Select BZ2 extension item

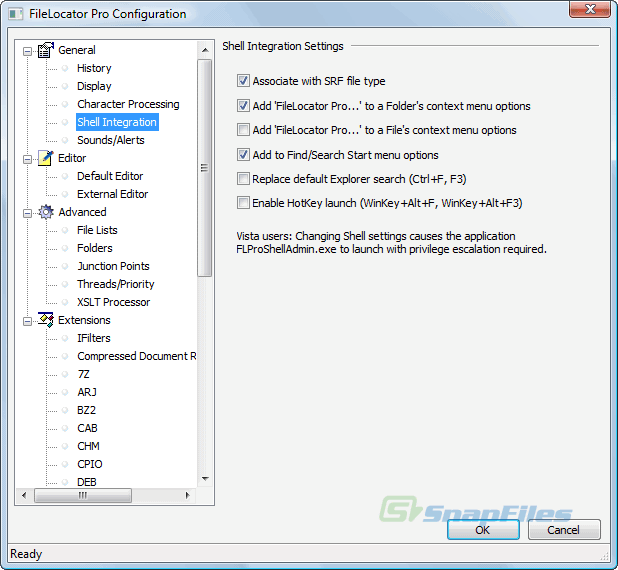86,410
